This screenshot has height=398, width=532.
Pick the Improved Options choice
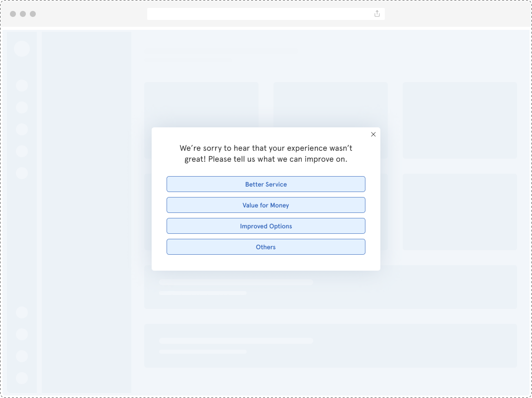[266, 226]
